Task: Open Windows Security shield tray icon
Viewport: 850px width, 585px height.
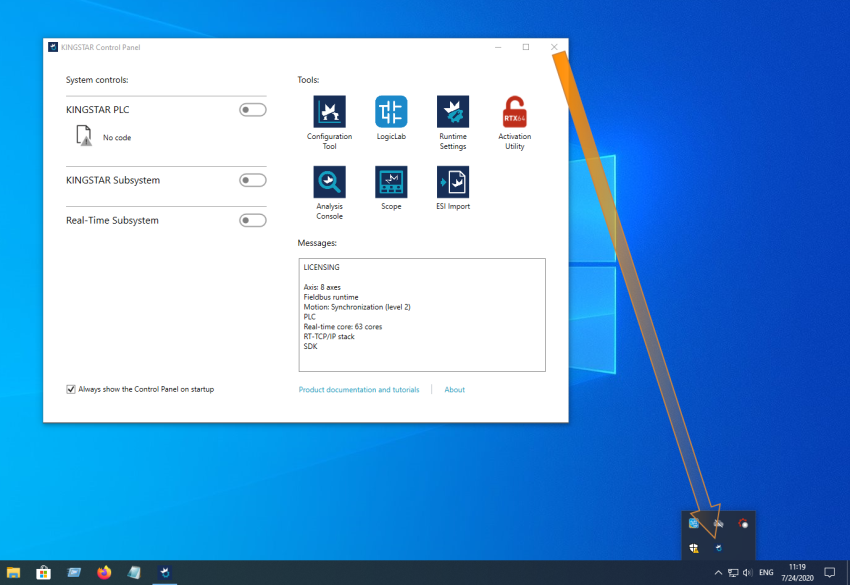Action: [694, 548]
